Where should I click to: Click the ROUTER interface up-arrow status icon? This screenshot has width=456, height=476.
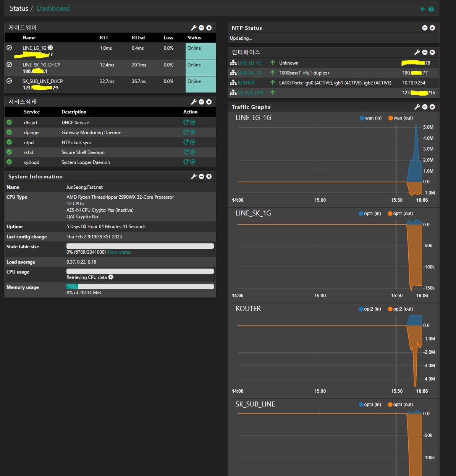pos(273,83)
